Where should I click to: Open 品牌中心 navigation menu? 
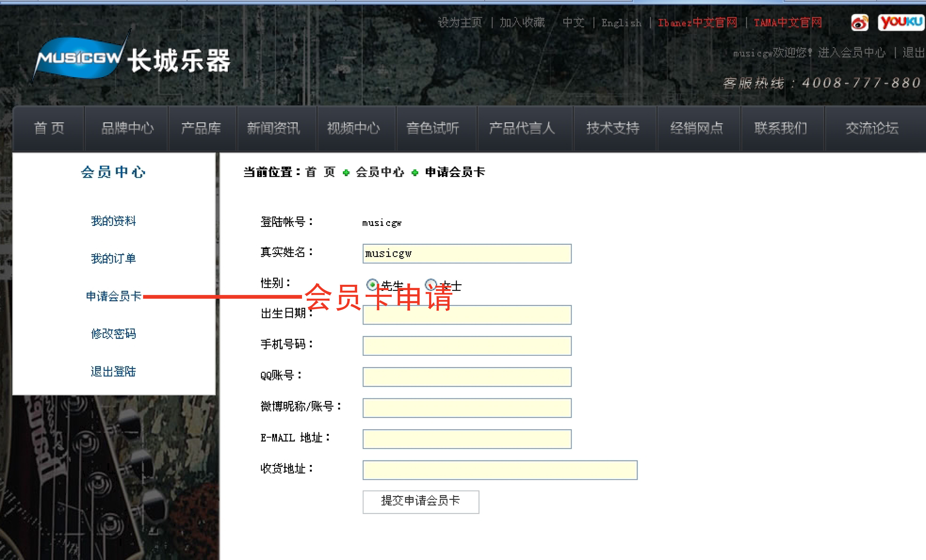127,129
